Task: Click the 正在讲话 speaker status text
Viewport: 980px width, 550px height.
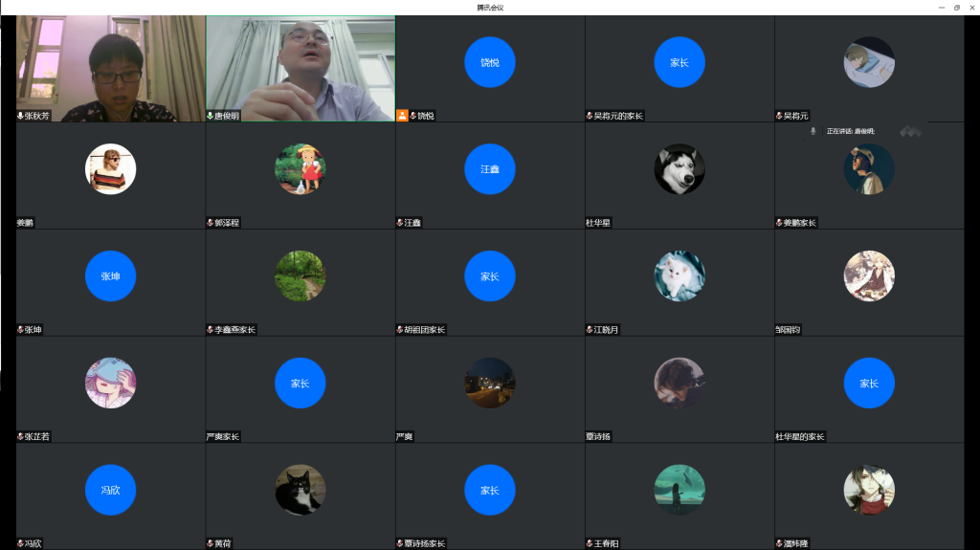Action: point(850,131)
